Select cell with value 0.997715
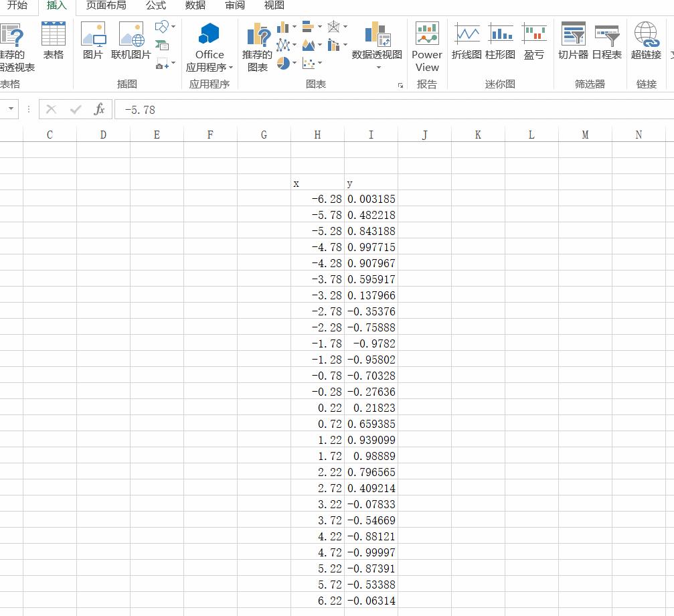This screenshot has width=674, height=616. pyautogui.click(x=371, y=247)
